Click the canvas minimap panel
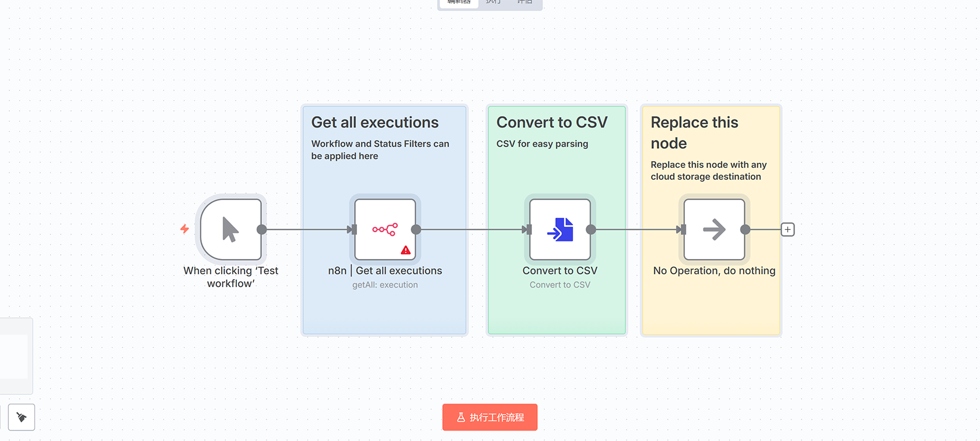 (15, 356)
